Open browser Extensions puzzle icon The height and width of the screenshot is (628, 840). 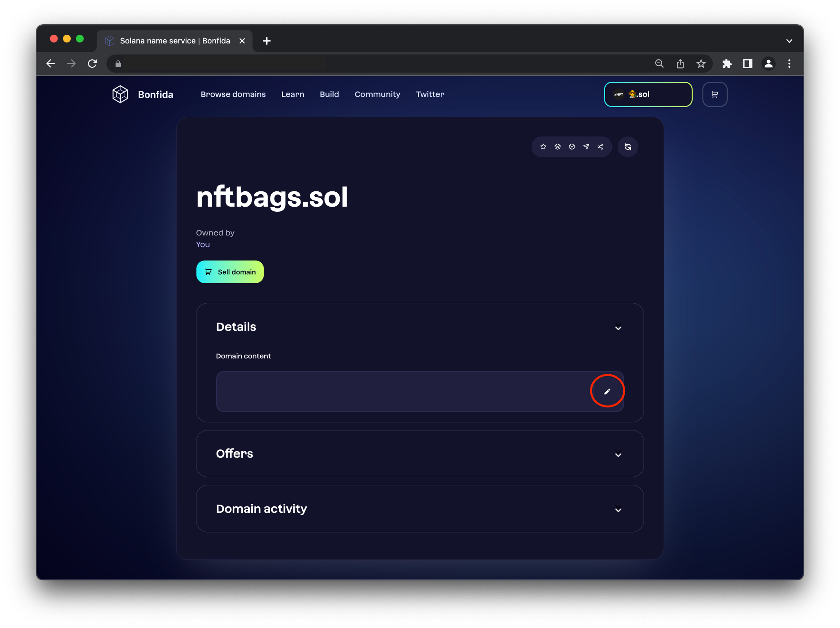tap(727, 63)
